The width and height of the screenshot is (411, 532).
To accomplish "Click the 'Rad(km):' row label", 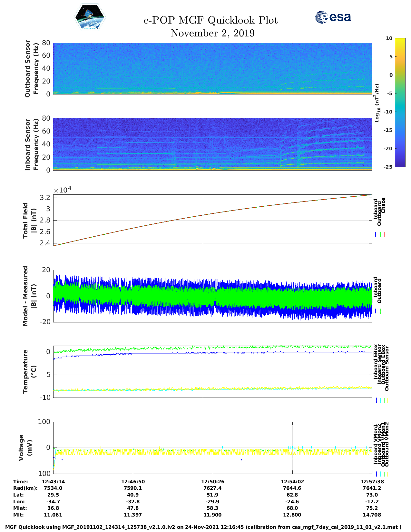I will 25,488.
